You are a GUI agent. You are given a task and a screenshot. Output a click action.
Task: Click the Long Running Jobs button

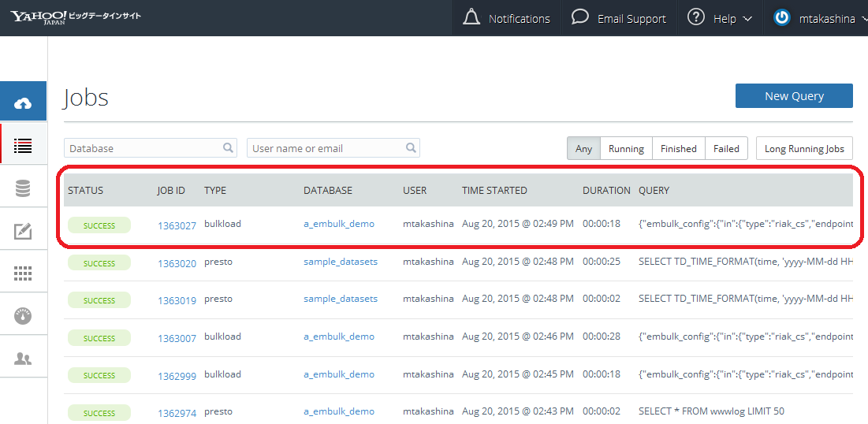[x=804, y=148]
